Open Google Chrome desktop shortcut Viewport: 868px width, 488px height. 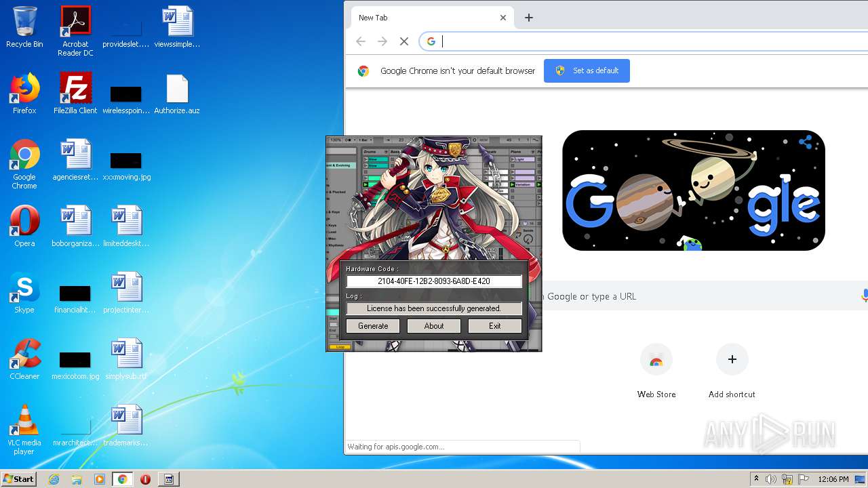pyautogui.click(x=24, y=165)
